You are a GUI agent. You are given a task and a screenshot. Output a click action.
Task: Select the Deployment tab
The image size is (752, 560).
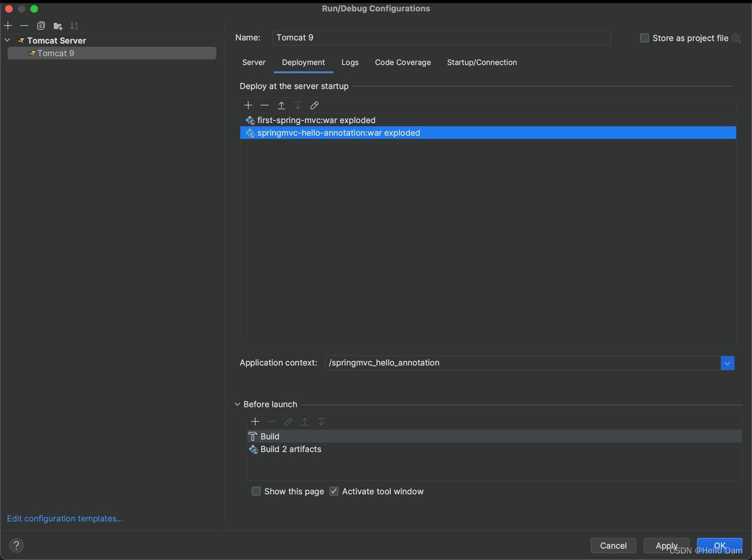click(x=303, y=62)
